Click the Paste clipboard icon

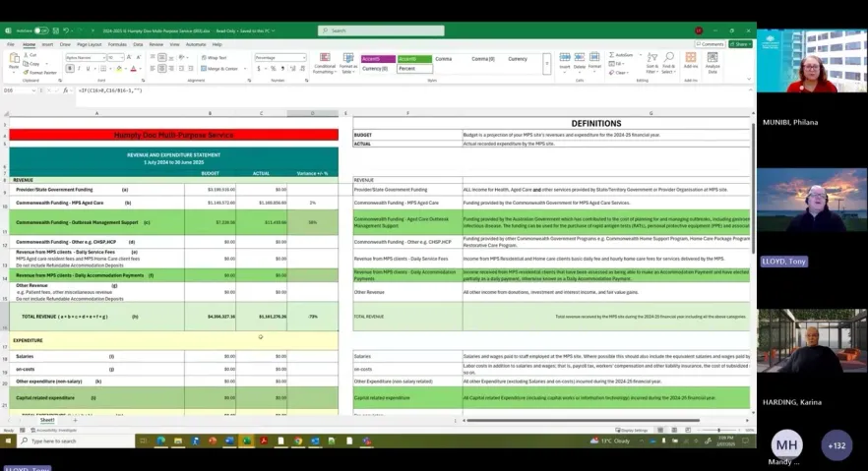click(14, 59)
